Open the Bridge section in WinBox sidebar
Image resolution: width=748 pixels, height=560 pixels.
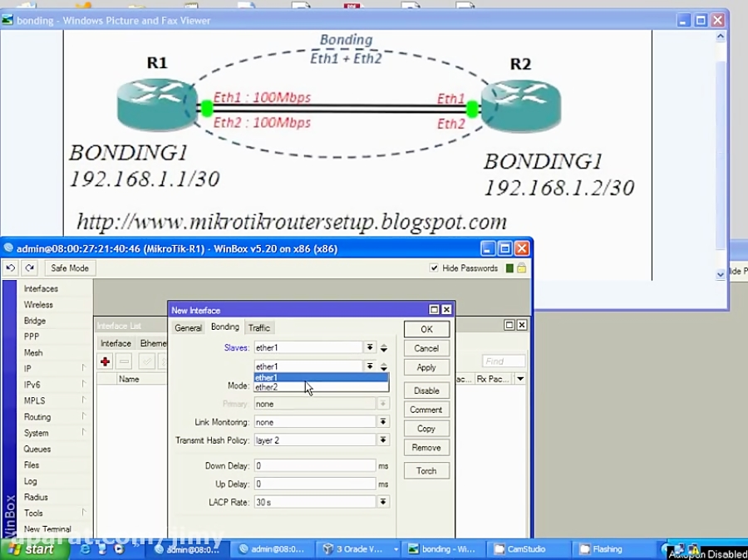click(34, 320)
